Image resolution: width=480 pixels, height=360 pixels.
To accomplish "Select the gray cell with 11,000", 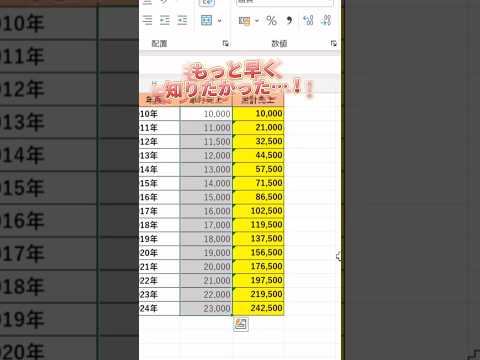I will (x=206, y=128).
